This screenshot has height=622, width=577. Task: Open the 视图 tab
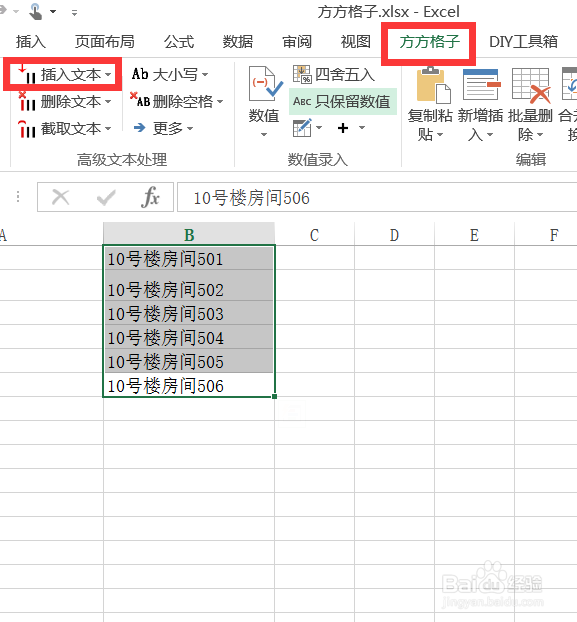point(356,42)
